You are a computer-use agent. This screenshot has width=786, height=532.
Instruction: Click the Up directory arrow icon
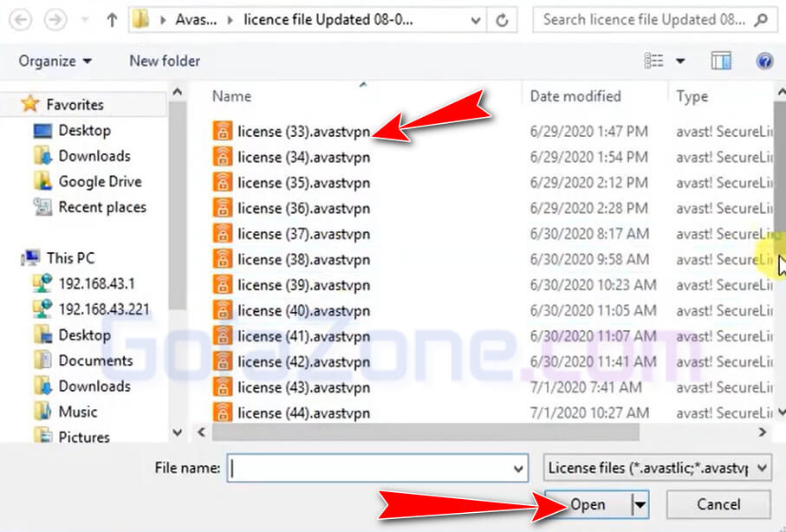tap(112, 19)
